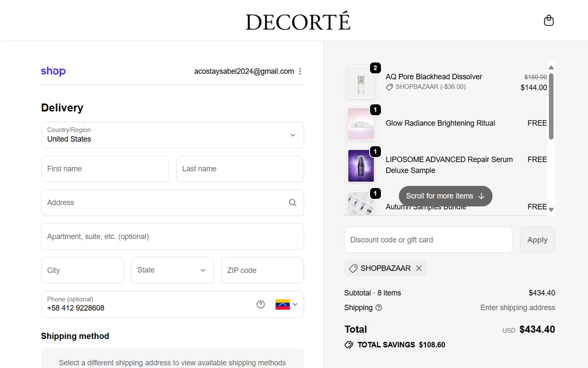Click the order list scrollbar thumb

[x=551, y=106]
